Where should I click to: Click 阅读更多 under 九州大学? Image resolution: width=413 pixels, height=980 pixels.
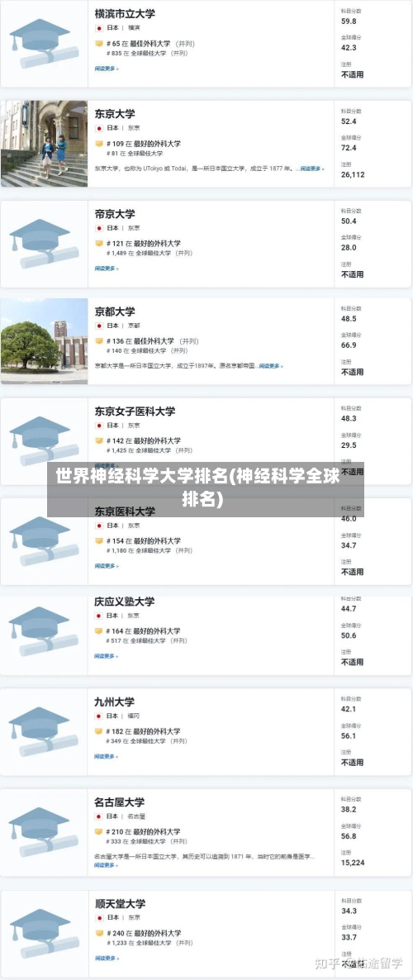pyautogui.click(x=106, y=756)
